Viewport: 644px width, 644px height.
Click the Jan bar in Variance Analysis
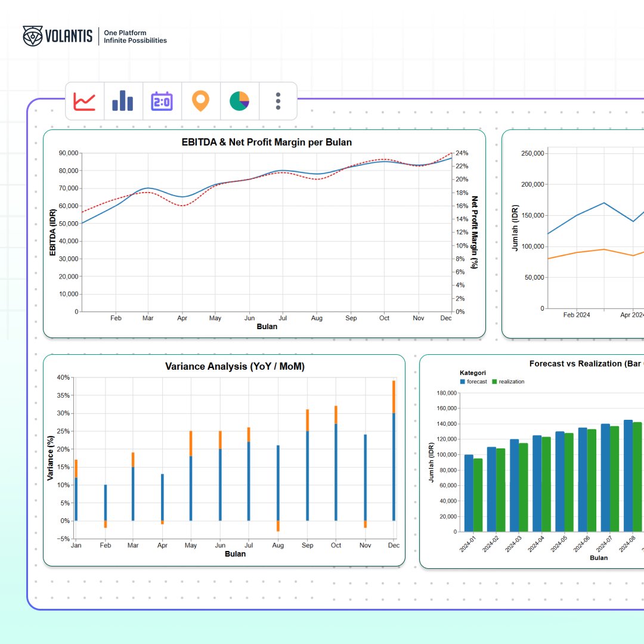(76, 490)
